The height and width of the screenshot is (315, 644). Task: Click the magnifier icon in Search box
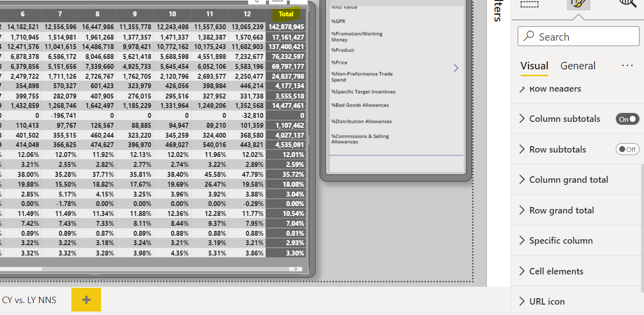(529, 36)
